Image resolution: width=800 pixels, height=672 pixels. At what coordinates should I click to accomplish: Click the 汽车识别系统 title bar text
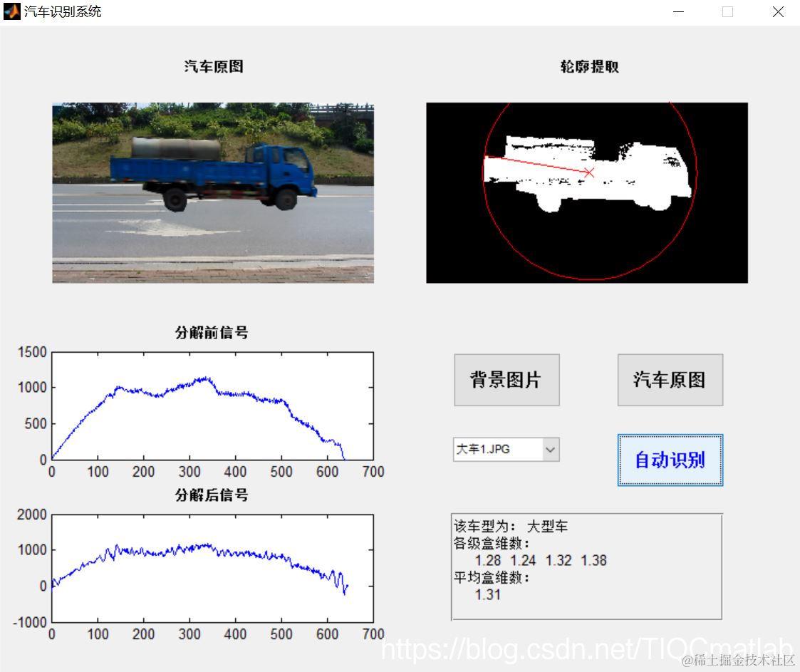click(62, 11)
